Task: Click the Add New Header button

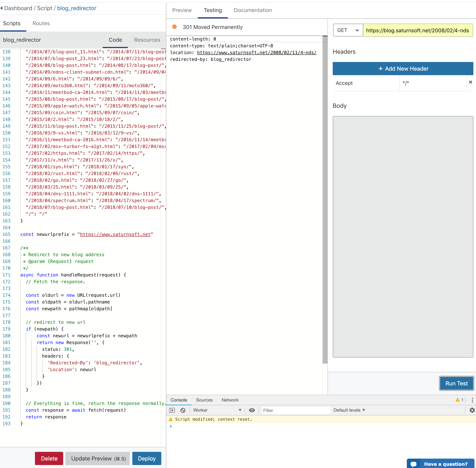Action: coord(403,69)
